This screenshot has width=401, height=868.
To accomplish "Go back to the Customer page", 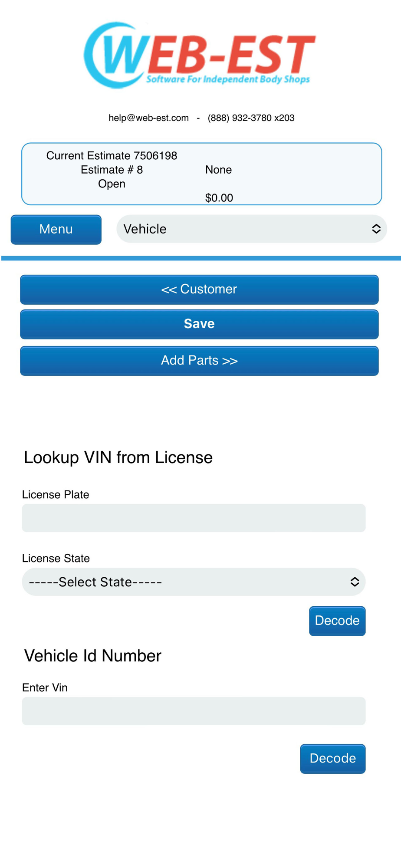I will click(199, 289).
